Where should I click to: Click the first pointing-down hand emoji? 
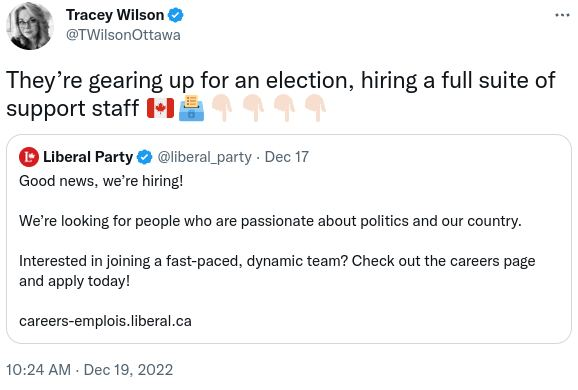click(x=222, y=108)
